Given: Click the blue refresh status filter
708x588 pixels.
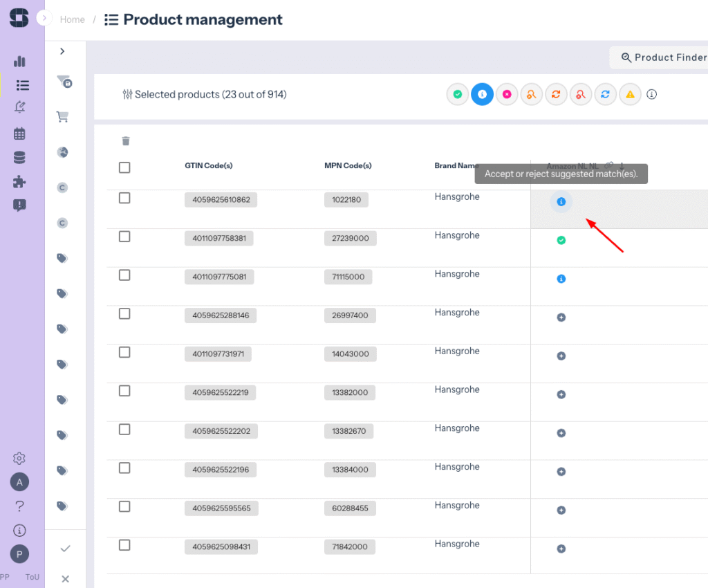Looking at the screenshot, I should (x=605, y=94).
